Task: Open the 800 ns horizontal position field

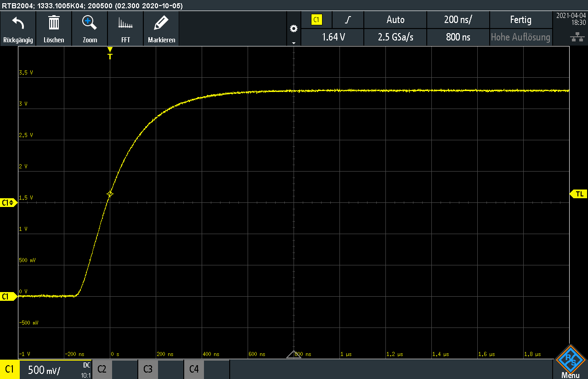Action: (x=458, y=37)
